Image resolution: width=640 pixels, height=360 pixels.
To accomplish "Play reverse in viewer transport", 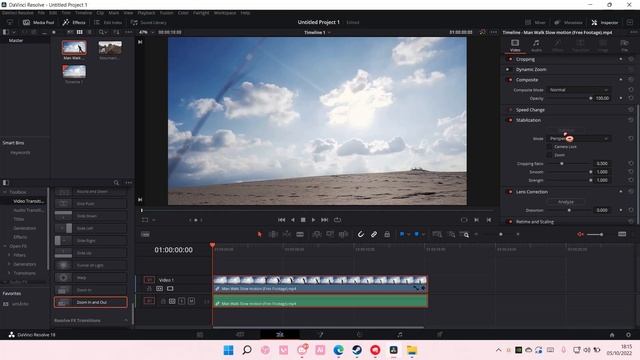I will point(293,220).
